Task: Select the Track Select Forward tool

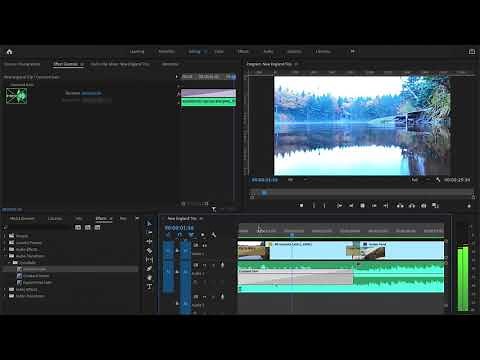Action: pyautogui.click(x=149, y=232)
